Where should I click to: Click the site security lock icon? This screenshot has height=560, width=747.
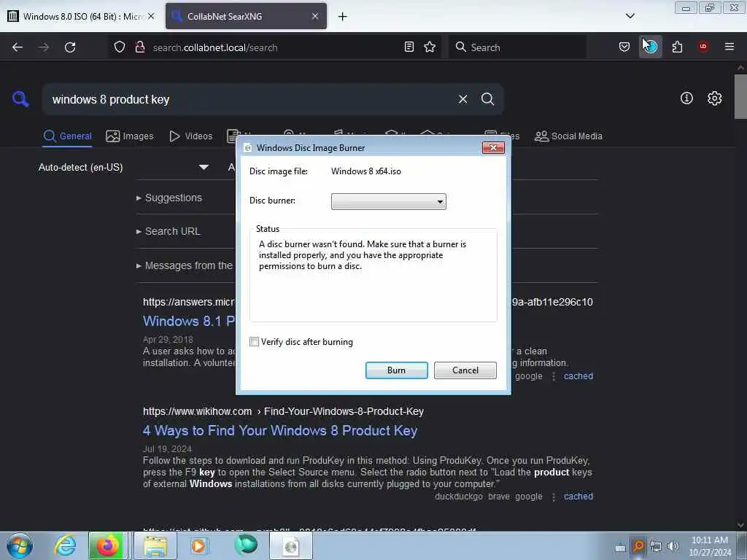pos(139,47)
